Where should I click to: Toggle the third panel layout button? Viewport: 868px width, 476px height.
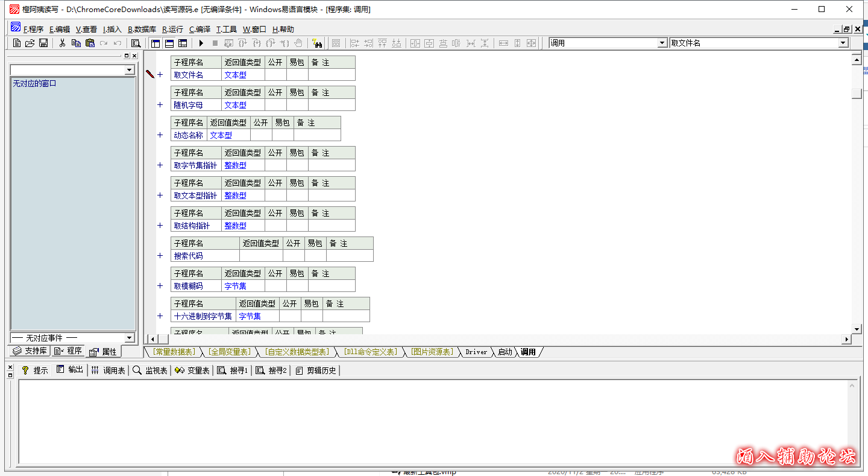[183, 43]
